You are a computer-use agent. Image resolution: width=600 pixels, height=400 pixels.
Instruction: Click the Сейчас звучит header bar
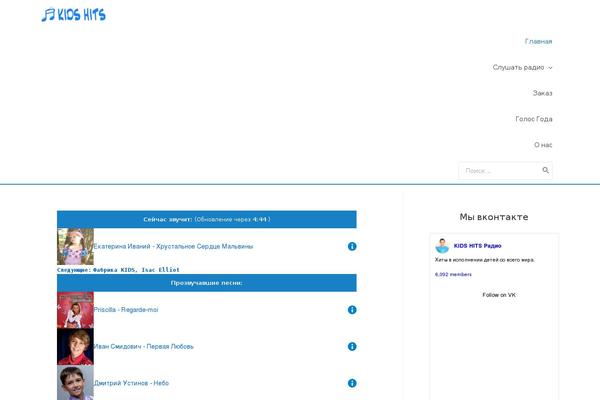(207, 219)
